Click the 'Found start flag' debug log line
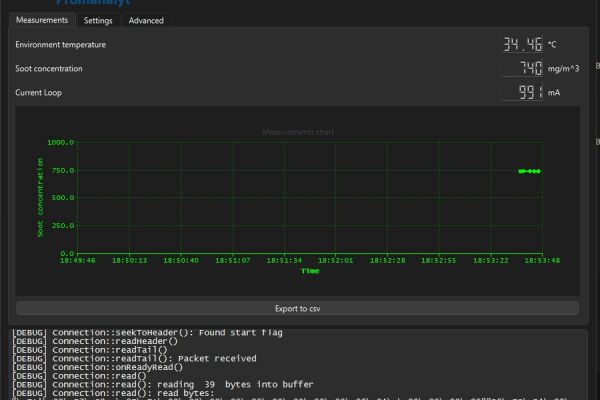The image size is (600, 400). (x=147, y=333)
